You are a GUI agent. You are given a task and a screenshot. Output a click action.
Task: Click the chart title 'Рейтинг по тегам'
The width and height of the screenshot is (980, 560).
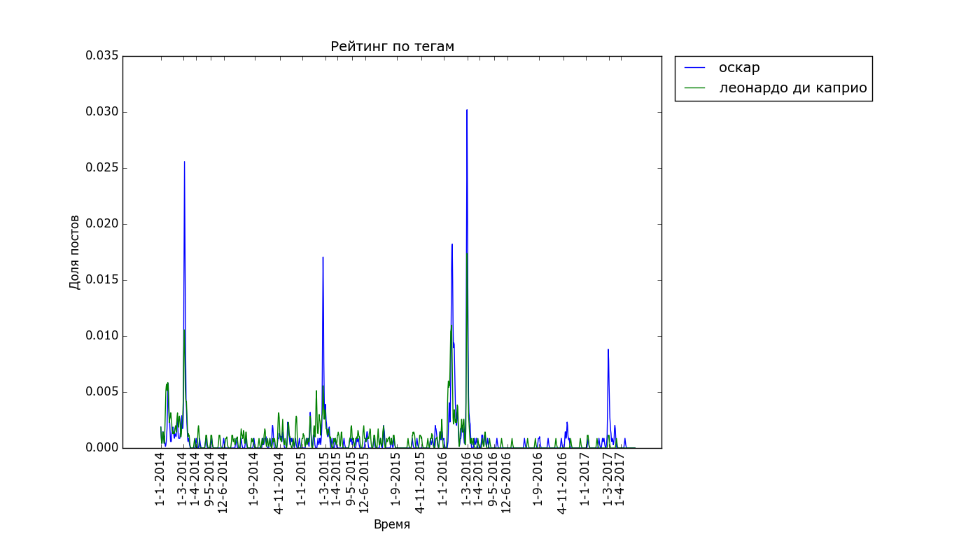click(x=392, y=47)
